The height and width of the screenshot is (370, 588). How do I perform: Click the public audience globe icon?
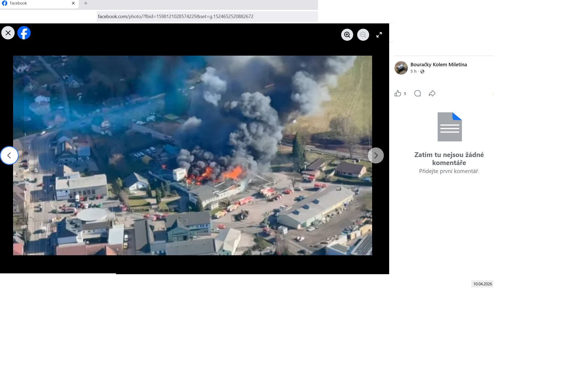(x=422, y=71)
